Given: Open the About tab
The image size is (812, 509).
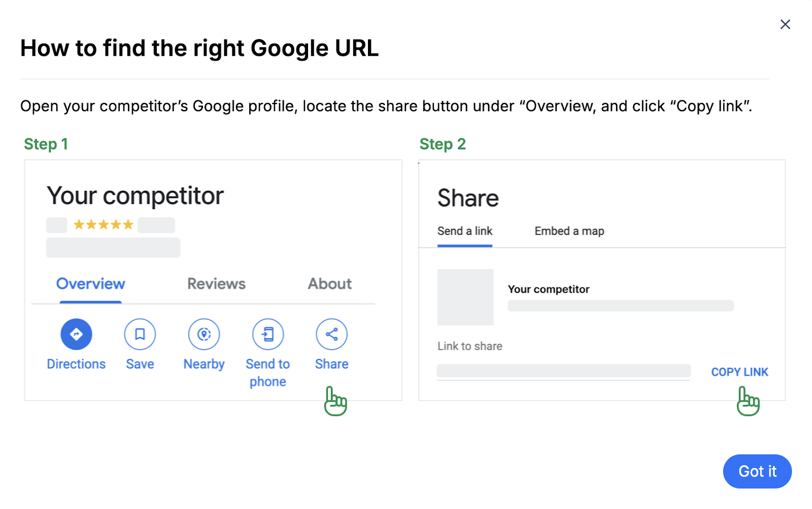Looking at the screenshot, I should (x=330, y=284).
